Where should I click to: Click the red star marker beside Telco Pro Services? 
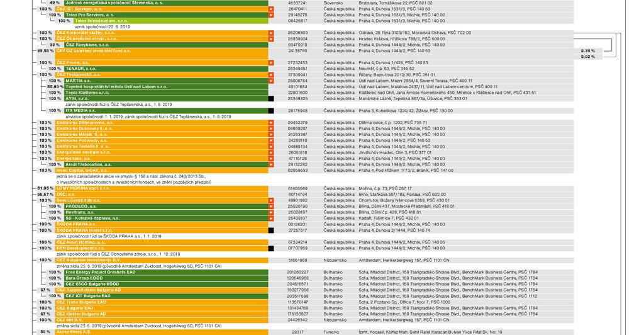pyautogui.click(x=270, y=14)
